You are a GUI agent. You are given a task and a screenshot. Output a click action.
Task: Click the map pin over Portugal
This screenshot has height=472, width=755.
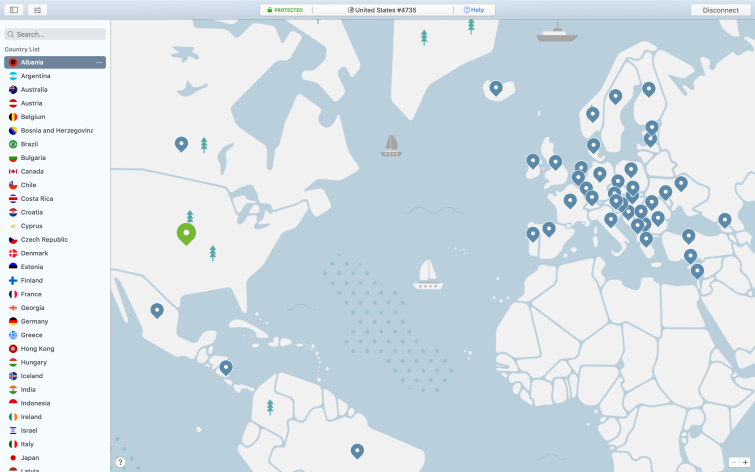(x=533, y=234)
